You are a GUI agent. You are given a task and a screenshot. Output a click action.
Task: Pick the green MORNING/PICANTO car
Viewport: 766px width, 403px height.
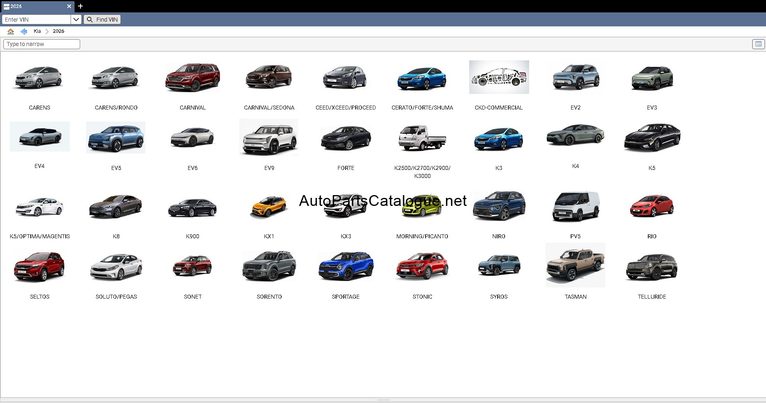pyautogui.click(x=422, y=206)
